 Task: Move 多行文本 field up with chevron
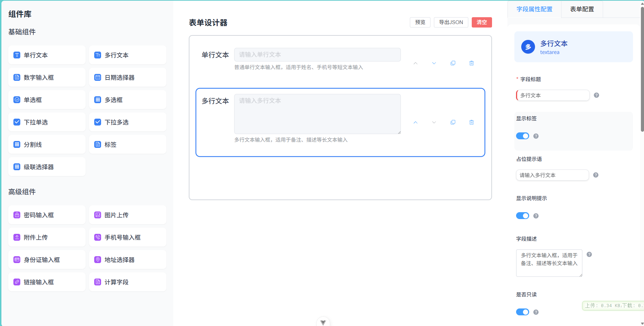click(x=415, y=122)
